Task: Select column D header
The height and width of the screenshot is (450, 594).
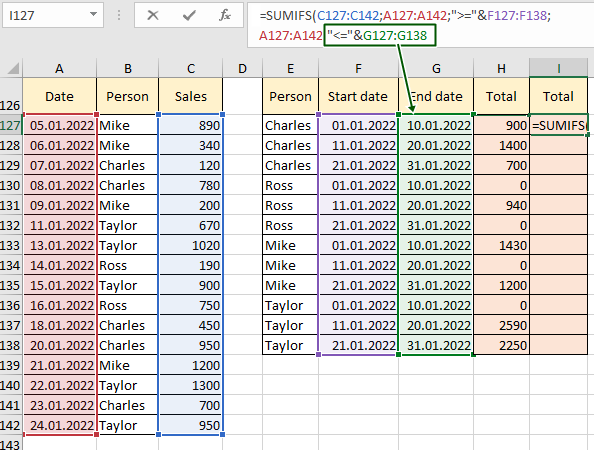Action: click(242, 69)
